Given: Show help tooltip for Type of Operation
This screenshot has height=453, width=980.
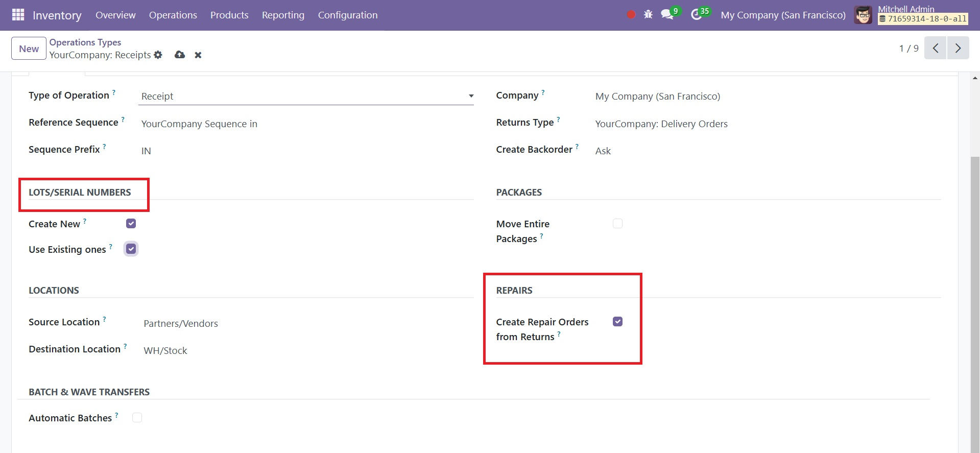Looking at the screenshot, I should [x=114, y=92].
